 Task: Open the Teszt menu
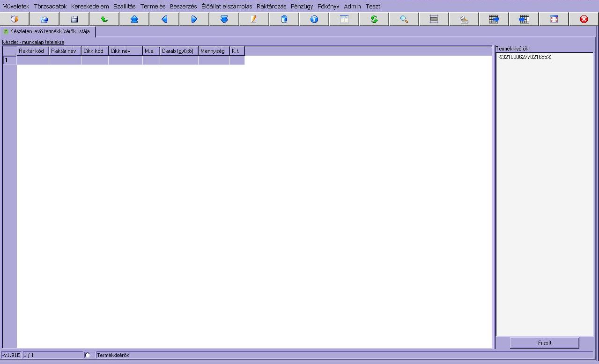coord(373,7)
